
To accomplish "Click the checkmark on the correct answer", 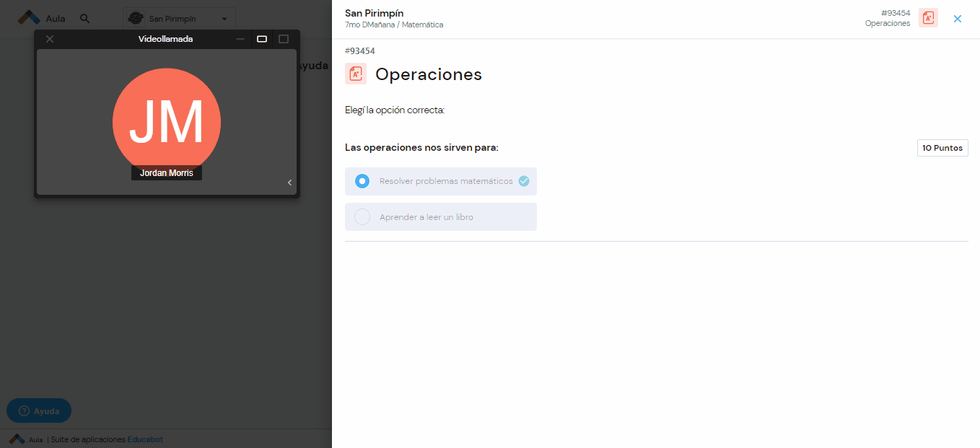I will point(524,181).
